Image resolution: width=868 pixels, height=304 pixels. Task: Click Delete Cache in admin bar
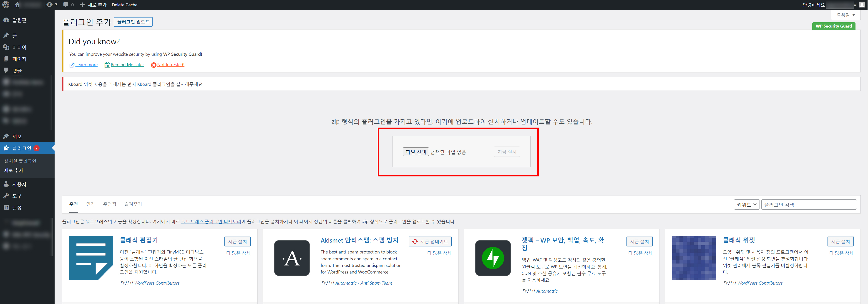125,5
